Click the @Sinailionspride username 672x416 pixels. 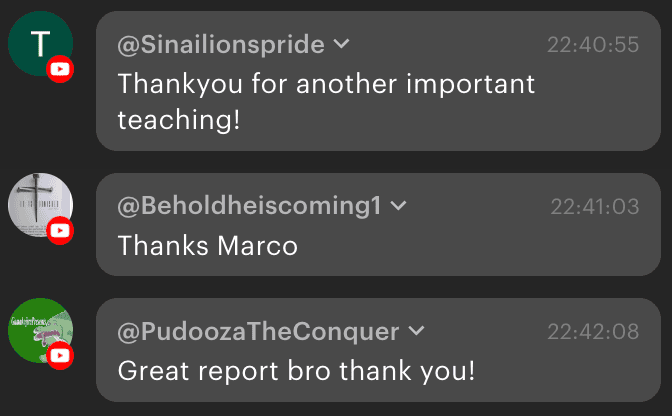coord(221,45)
